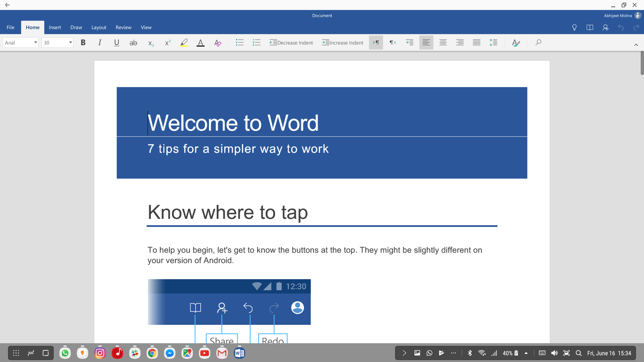Toggle Italic formatting
The image size is (644, 362).
click(100, 43)
